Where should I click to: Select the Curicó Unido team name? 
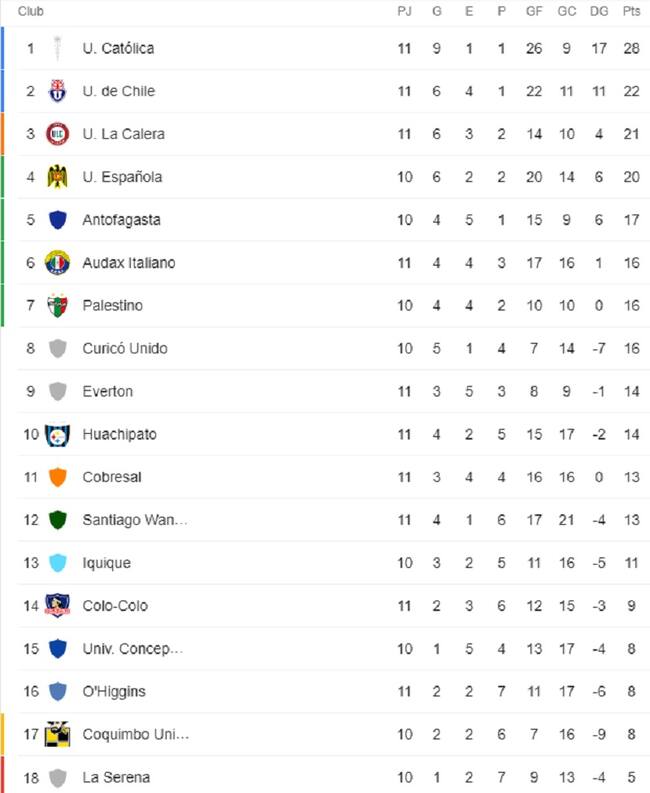[x=125, y=348]
